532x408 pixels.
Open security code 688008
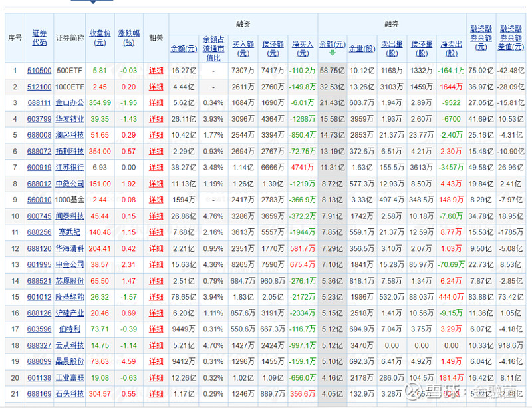39,135
